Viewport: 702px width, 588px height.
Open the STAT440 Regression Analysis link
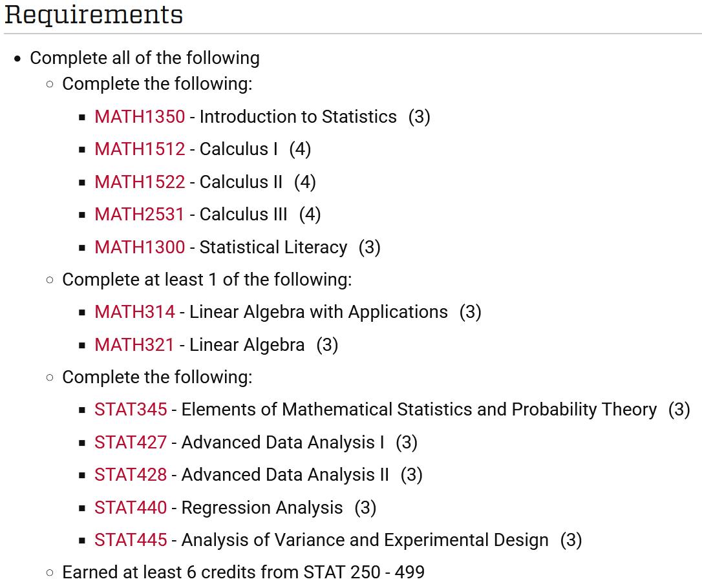click(x=131, y=508)
